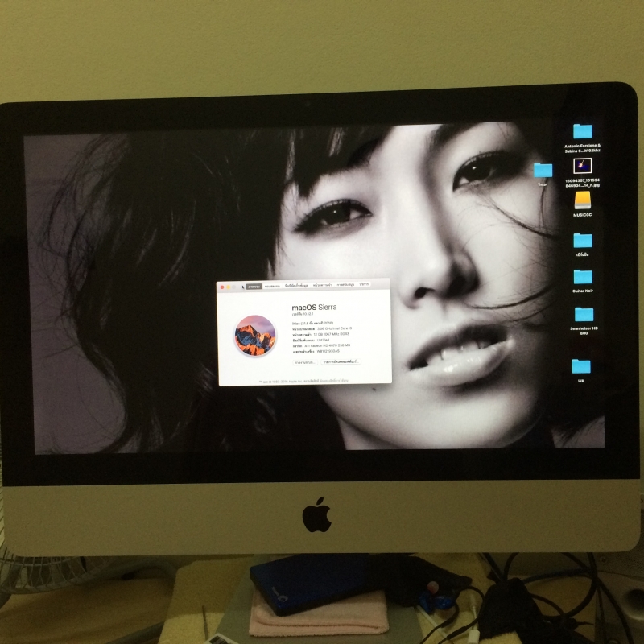644x644 pixels.
Task: Click the Software Update button
Action: click(x=341, y=362)
